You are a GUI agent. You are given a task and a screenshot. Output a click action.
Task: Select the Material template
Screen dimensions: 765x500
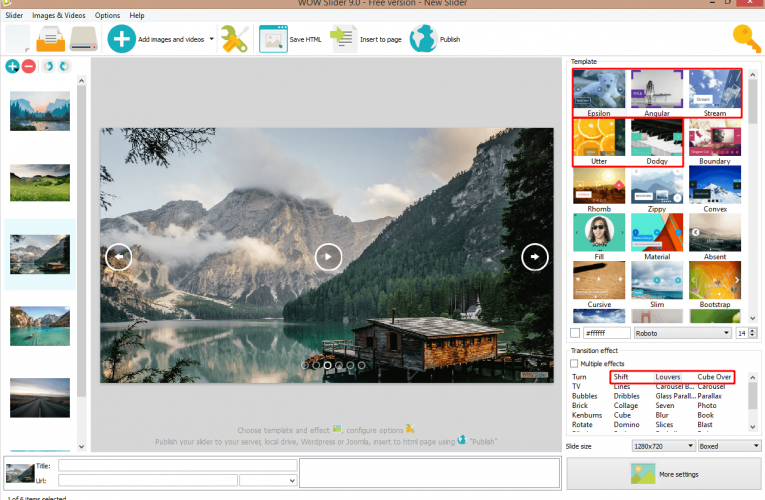[x=657, y=237]
